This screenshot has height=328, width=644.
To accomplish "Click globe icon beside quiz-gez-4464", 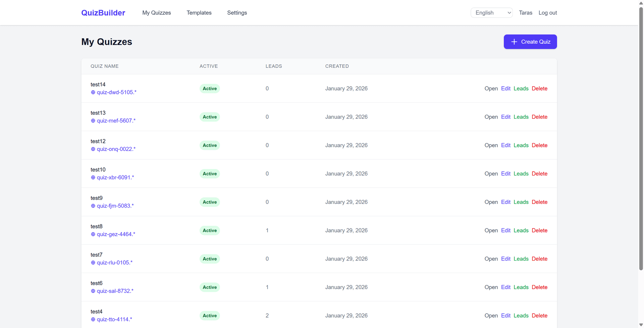I will click(x=93, y=234).
